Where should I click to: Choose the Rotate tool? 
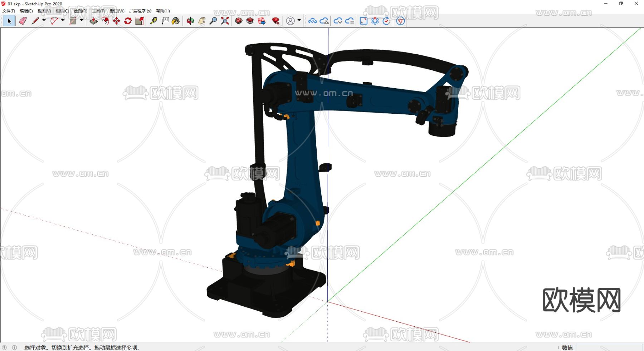click(x=128, y=21)
